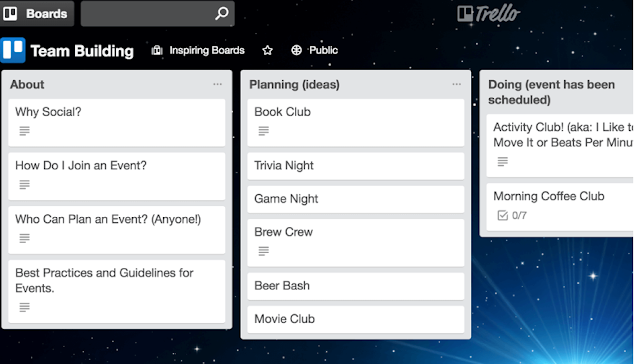This screenshot has height=364, width=639.
Task: Click description icon on Book Club card
Action: coord(264,131)
